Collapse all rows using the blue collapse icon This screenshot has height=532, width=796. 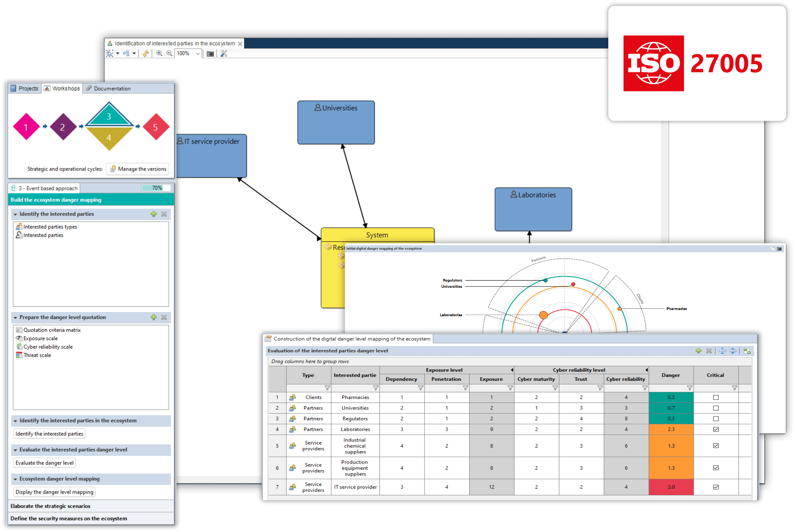coord(722,350)
